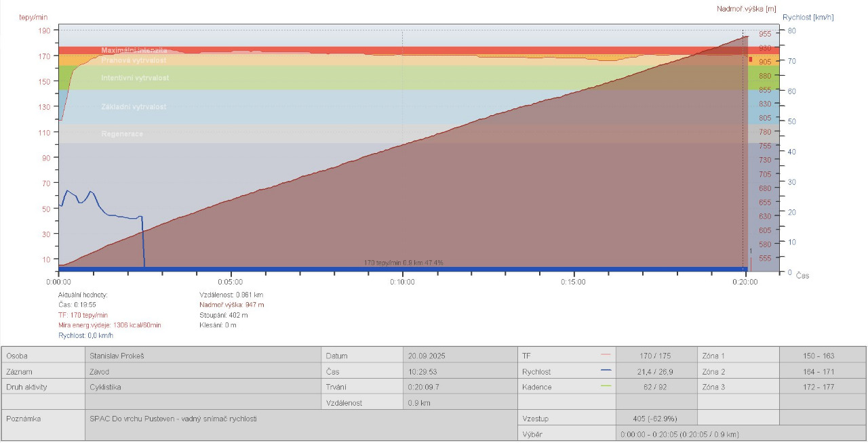This screenshot has width=868, height=443.
Task: Select the Maximální intenzita zone label
Action: (x=134, y=51)
